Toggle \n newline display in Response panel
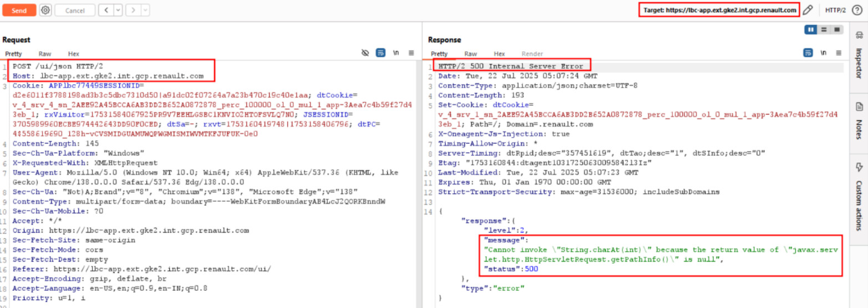Screen dimensions: 868x308 [x=824, y=53]
